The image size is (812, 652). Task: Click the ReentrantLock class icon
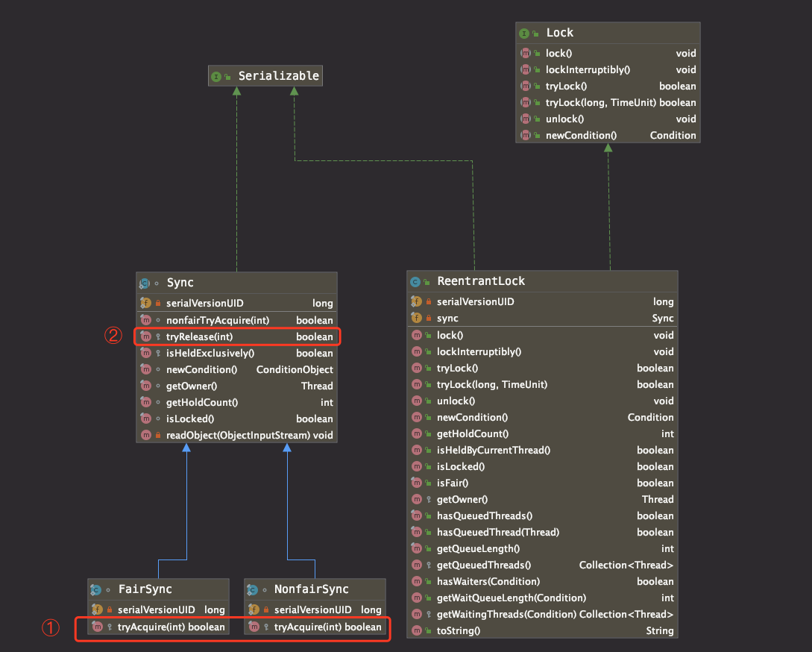415,282
